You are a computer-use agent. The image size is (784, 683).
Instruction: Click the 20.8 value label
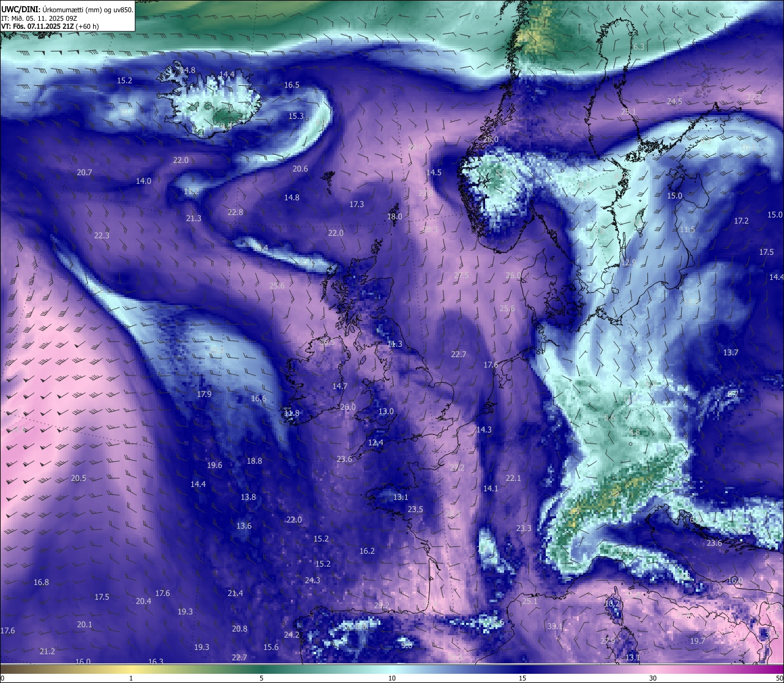click(239, 629)
